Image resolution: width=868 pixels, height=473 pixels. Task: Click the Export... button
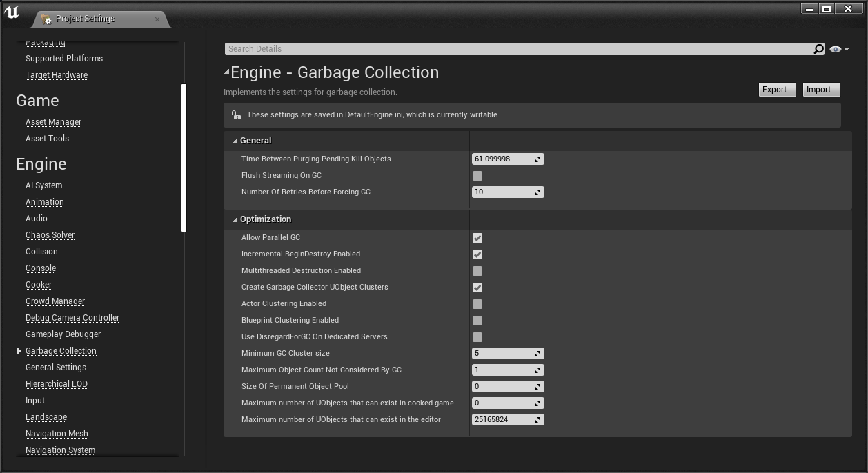point(777,90)
